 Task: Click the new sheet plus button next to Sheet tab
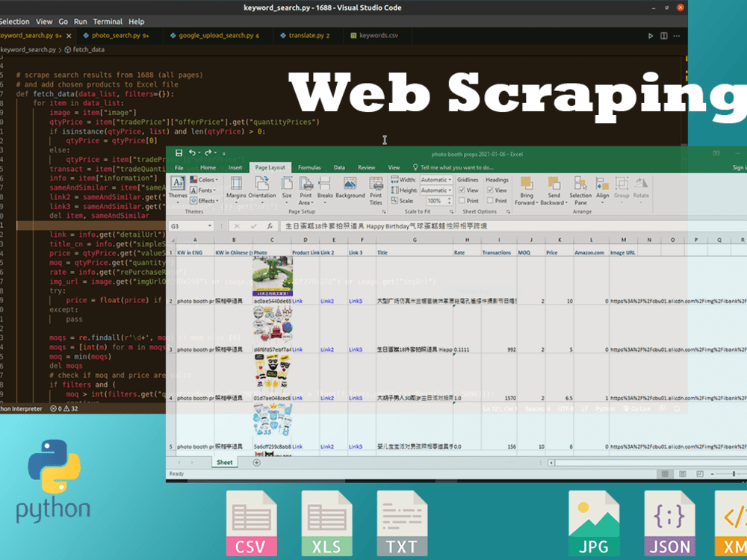tap(256, 462)
